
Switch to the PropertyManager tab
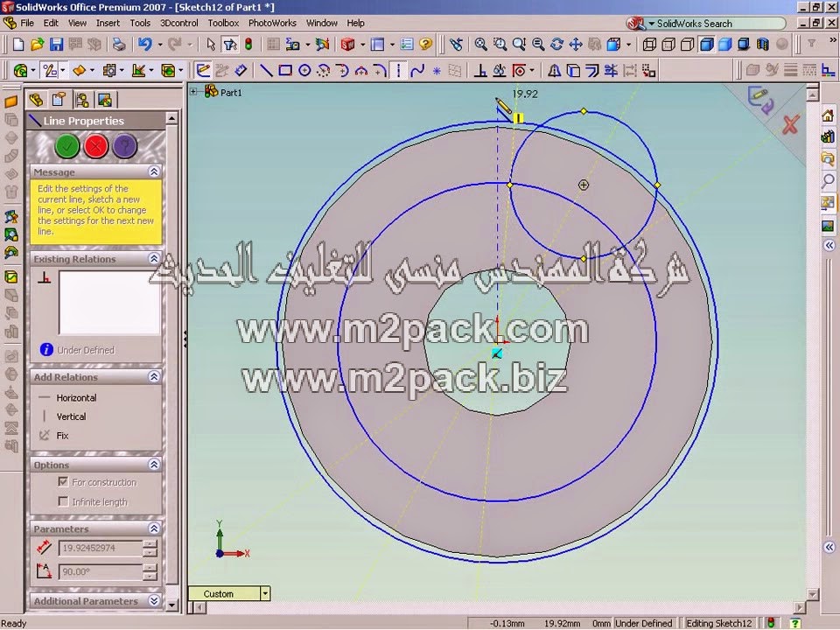coord(59,100)
